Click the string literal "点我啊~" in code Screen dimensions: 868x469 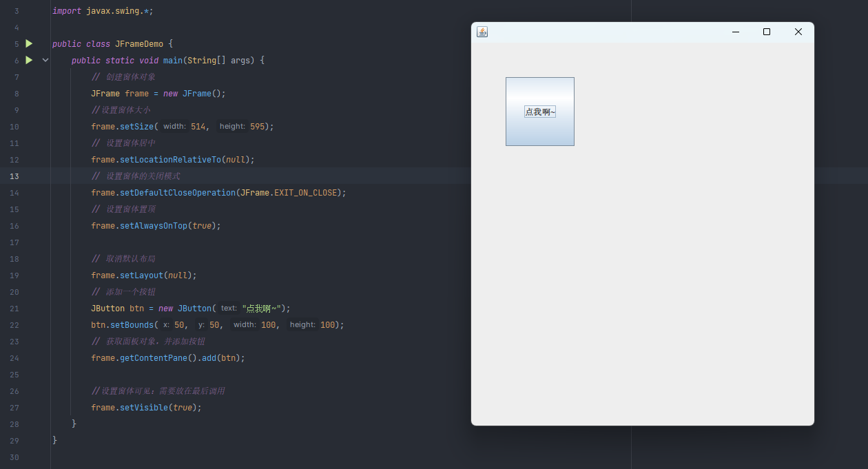262,309
